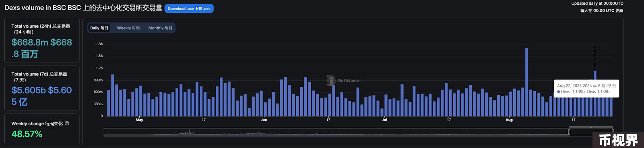Click the Weekly change label
644x148 pixels.
37,123
